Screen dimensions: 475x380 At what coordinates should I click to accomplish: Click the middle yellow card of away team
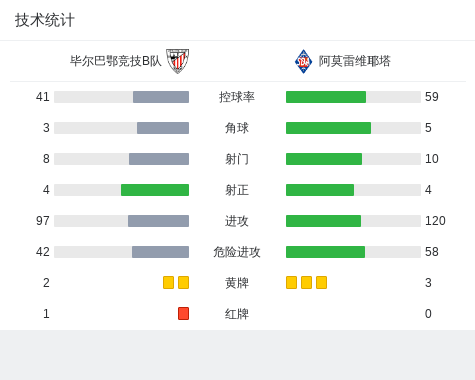(x=306, y=283)
